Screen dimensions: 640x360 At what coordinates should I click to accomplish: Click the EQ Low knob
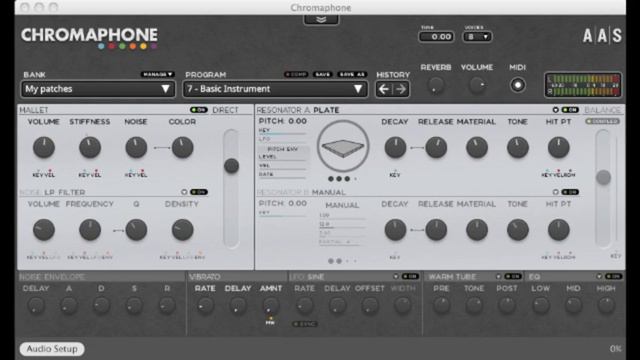[541, 305]
